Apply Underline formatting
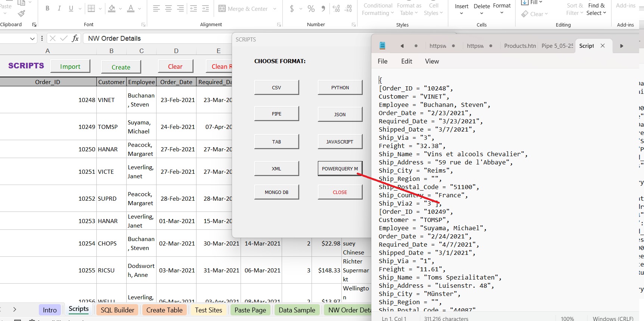The height and width of the screenshot is (321, 644). [71, 8]
